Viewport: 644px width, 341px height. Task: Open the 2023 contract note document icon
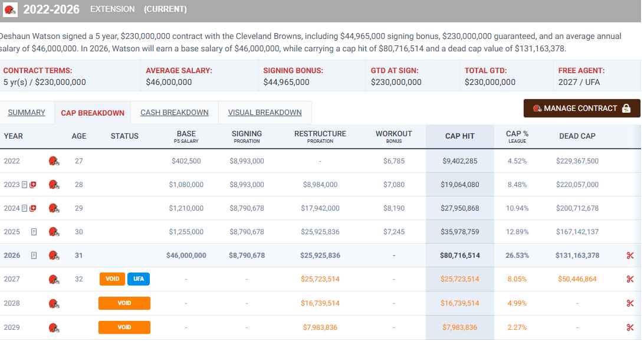[x=25, y=185]
